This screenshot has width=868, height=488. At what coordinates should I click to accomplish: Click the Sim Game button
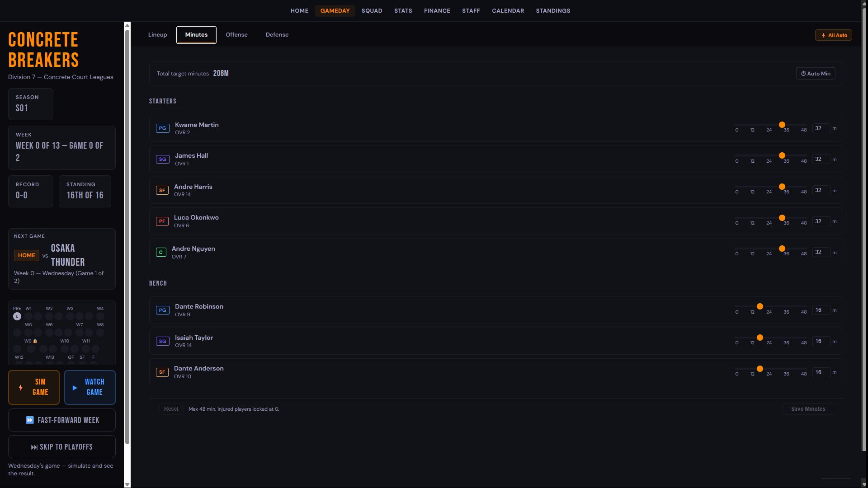pos(34,387)
